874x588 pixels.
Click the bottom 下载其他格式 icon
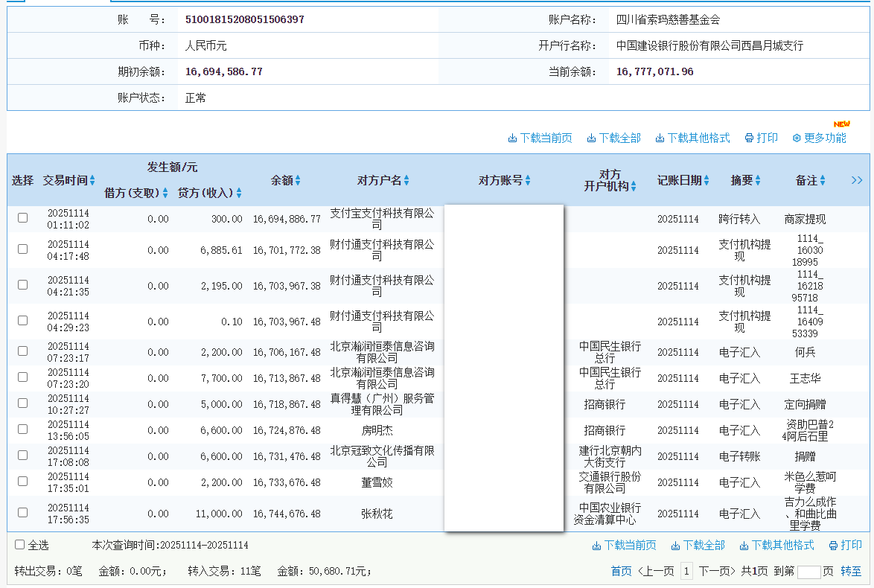744,546
